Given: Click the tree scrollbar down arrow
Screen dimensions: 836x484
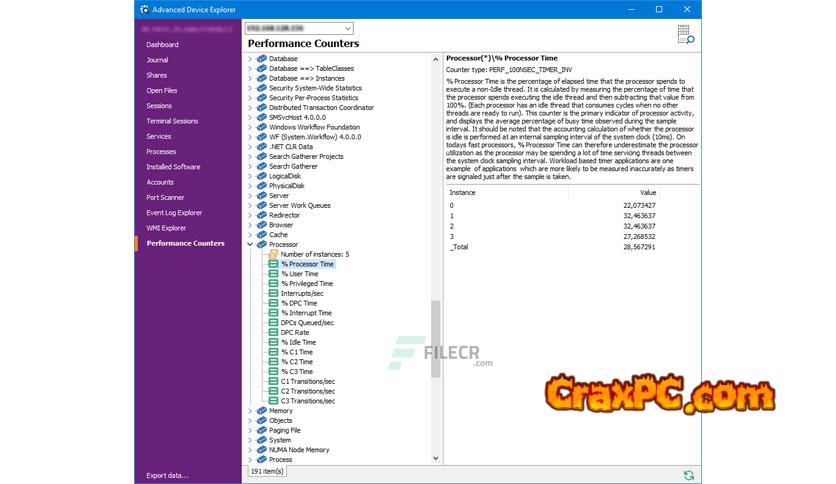Looking at the screenshot, I should click(436, 458).
